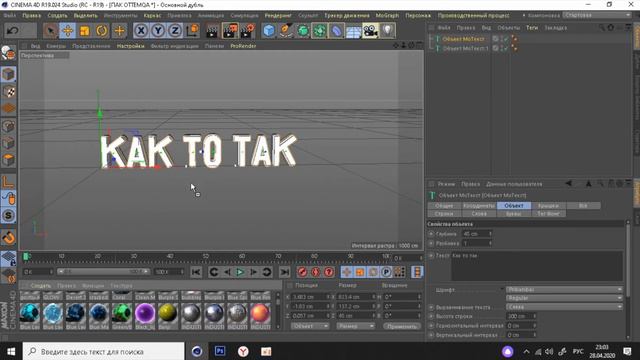Toggle Выравнивание текста keyframe dot

click(431, 307)
